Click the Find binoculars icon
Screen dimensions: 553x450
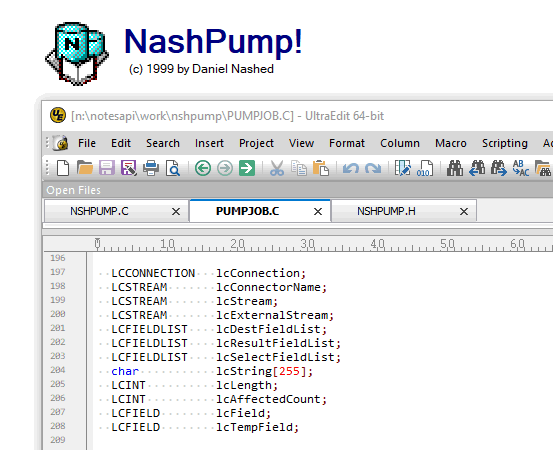point(455,168)
